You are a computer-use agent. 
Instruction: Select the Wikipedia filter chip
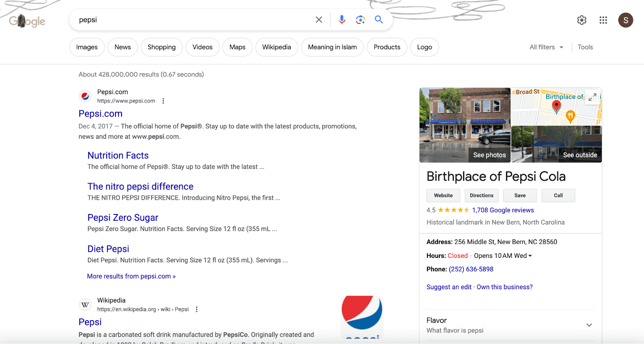(x=277, y=47)
